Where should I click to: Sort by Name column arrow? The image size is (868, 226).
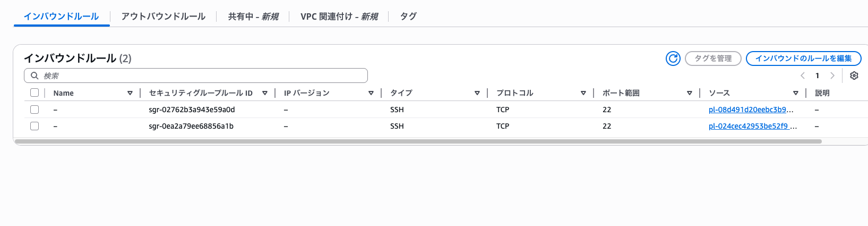click(130, 93)
